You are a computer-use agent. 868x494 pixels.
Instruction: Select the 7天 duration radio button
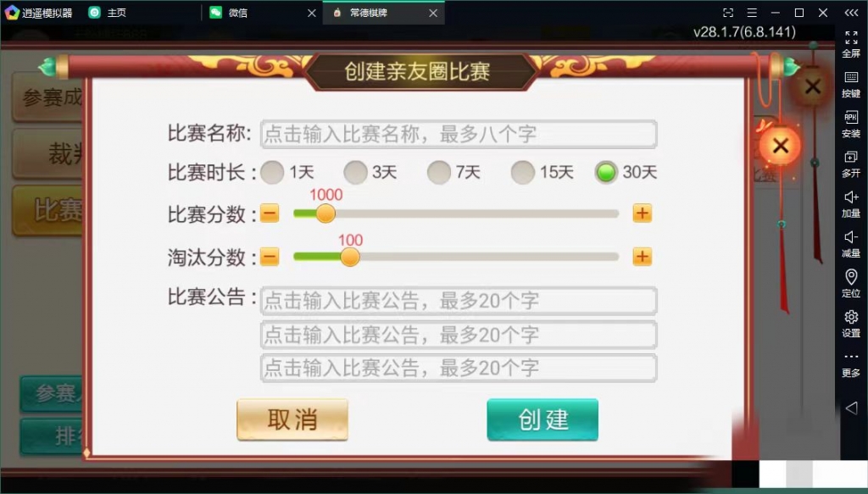pyautogui.click(x=438, y=173)
